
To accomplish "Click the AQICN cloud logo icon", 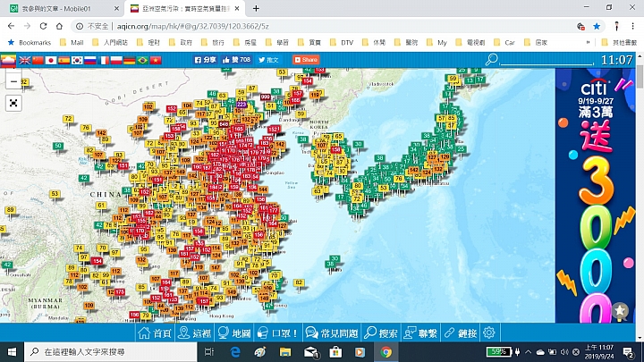I will (8, 60).
